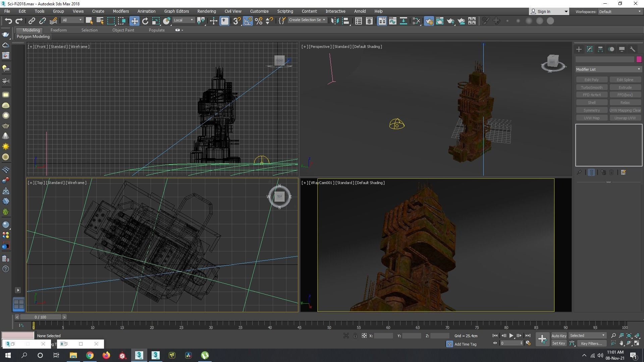Screen dimensions: 644x362
Task: Toggle Show End Result in modifier stack
Action: tap(591, 172)
